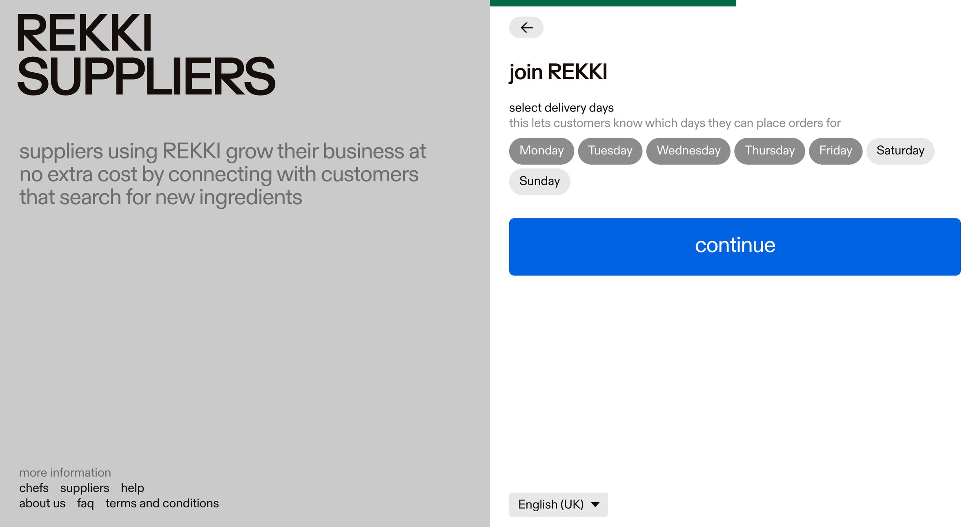Viewport: 980px width, 527px height.
Task: Open the suppliers footer link
Action: [85, 488]
